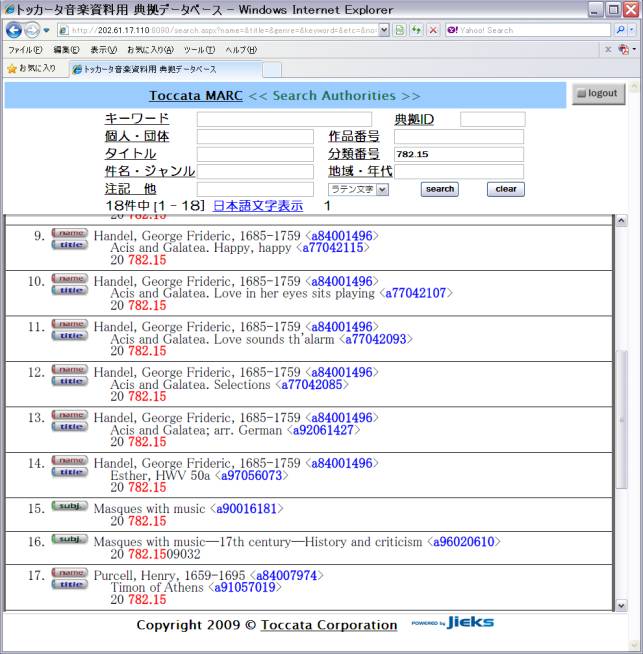Click the キーワード input field
Image resolution: width=643 pixels, height=654 pixels.
[284, 119]
